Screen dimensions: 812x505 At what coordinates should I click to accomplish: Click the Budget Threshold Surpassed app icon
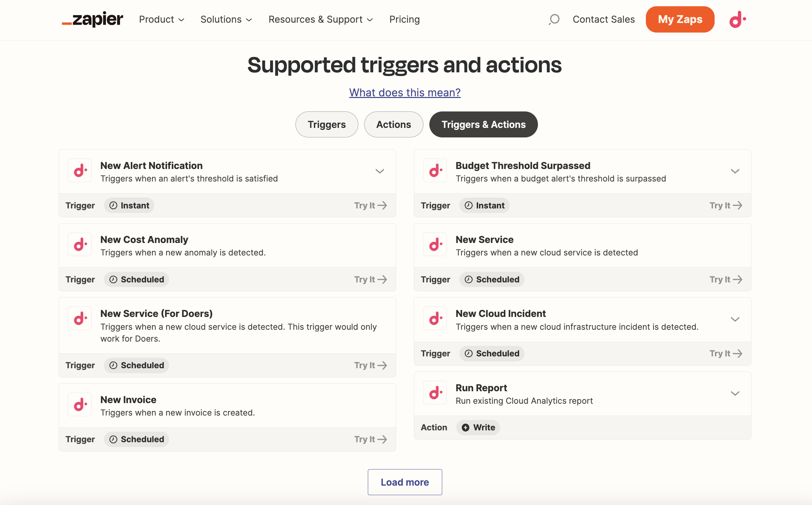tap(435, 170)
